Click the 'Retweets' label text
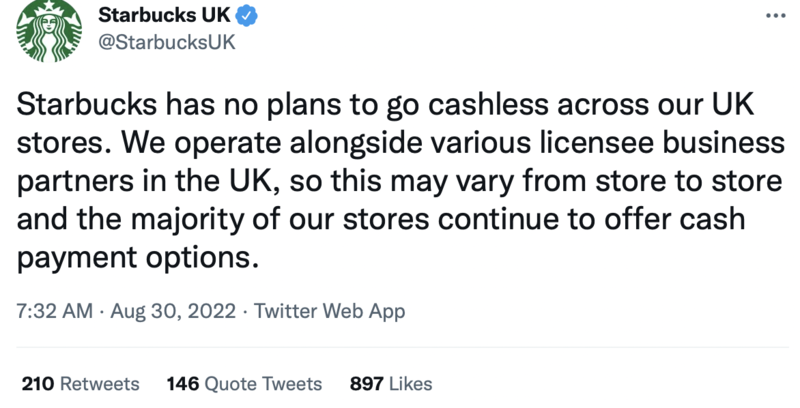The width and height of the screenshot is (800, 408). pos(100,384)
